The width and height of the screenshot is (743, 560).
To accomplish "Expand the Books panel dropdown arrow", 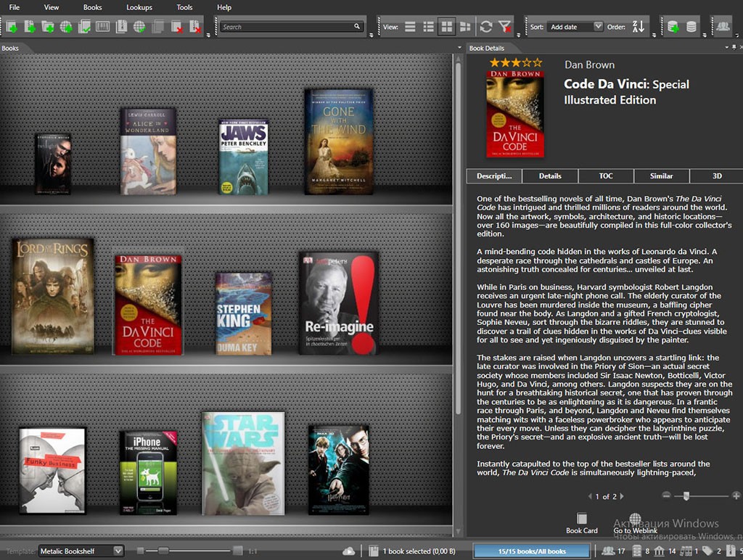I will [459, 47].
